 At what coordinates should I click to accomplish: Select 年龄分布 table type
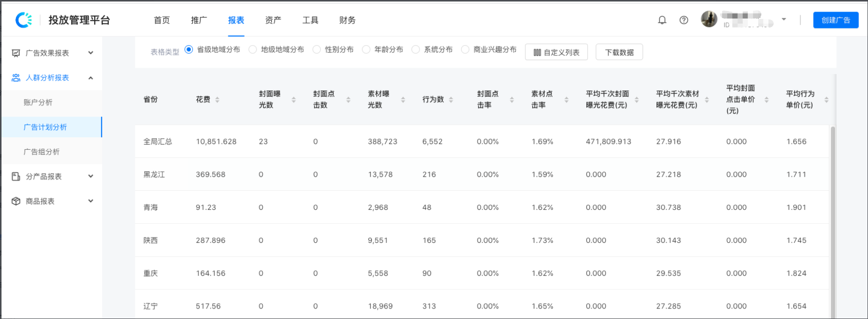[x=366, y=49]
